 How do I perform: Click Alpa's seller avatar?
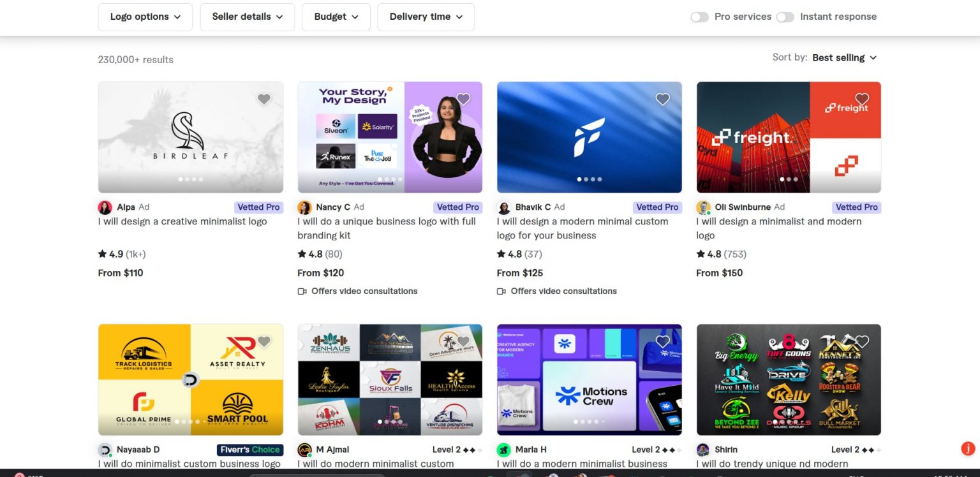tap(105, 207)
